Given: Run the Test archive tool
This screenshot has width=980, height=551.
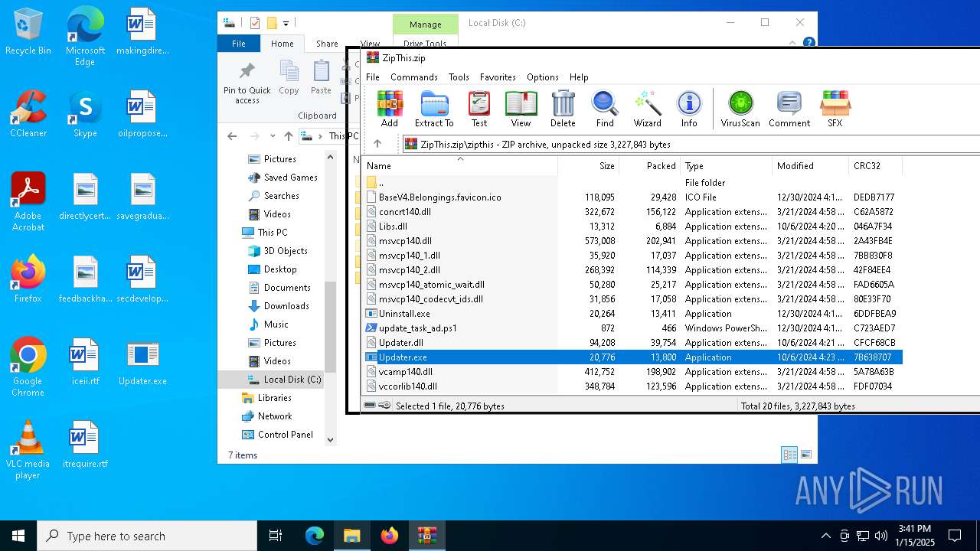Looking at the screenshot, I should pyautogui.click(x=479, y=109).
